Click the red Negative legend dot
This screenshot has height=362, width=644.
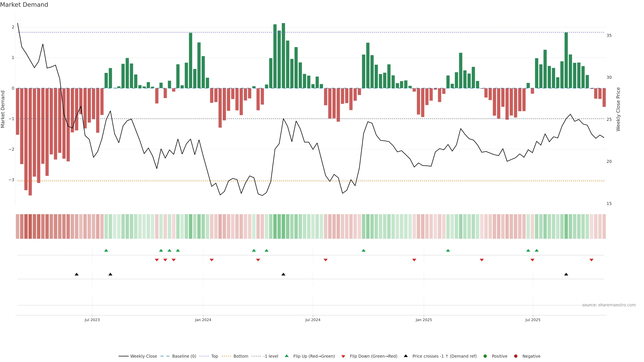pyautogui.click(x=516, y=356)
